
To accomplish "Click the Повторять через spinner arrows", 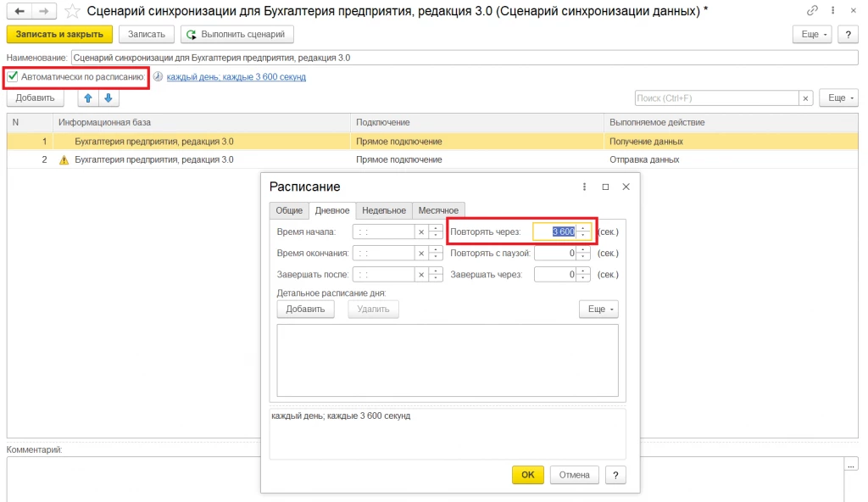I will (x=583, y=231).
